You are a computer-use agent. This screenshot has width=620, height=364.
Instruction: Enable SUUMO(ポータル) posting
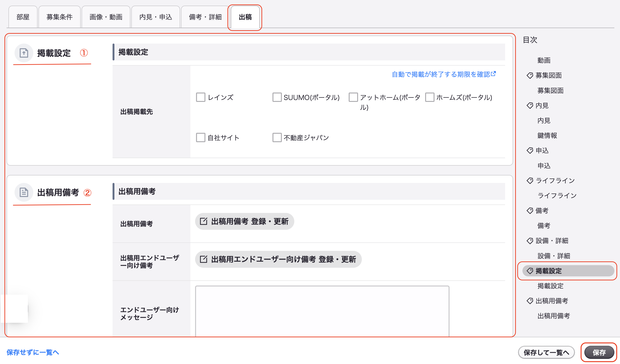277,97
